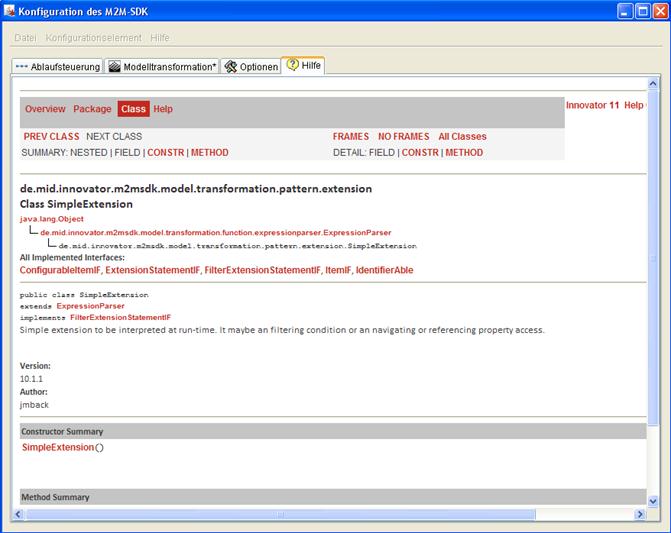
Task: Jump to SimpleExtension constructor link
Action: (x=58, y=447)
